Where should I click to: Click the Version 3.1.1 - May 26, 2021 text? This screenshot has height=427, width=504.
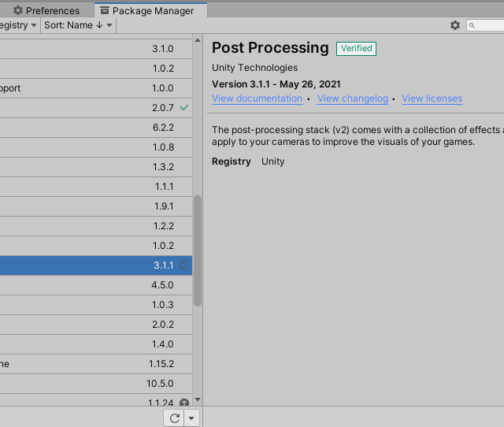coord(276,84)
